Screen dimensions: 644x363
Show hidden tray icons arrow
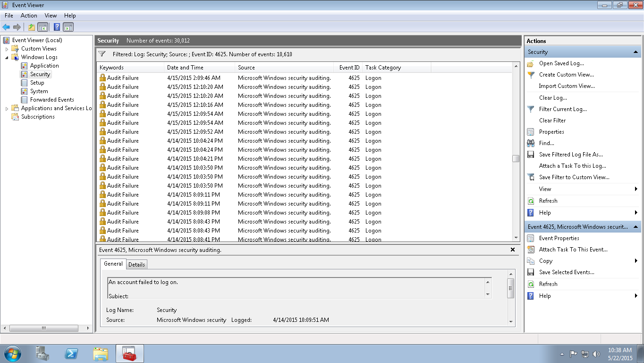point(562,354)
